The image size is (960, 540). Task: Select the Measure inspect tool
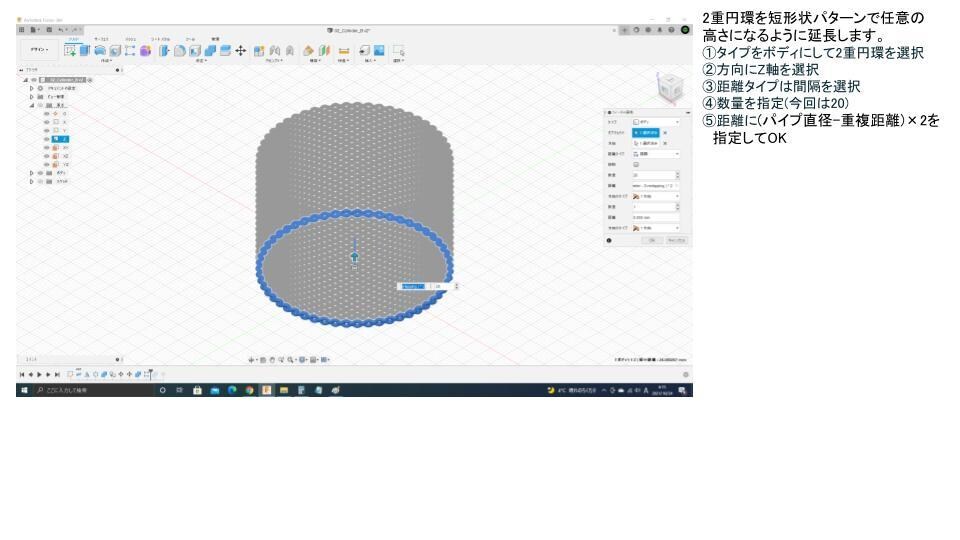(x=344, y=51)
